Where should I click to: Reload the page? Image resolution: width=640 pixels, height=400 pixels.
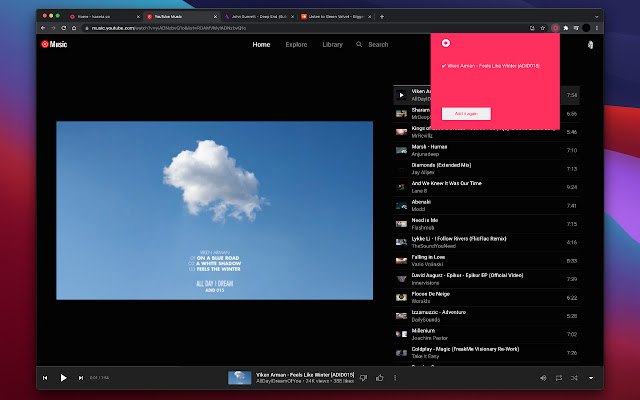click(x=64, y=28)
